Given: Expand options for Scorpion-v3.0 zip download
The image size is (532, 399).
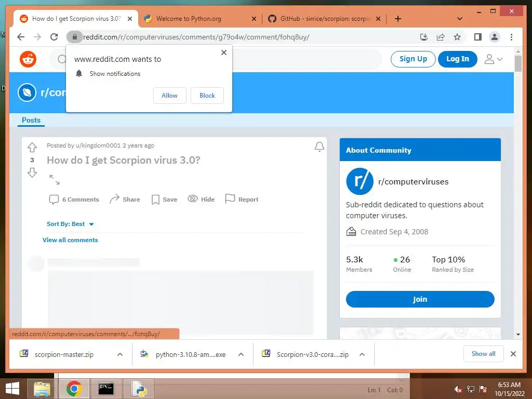Looking at the screenshot, I should 362,354.
